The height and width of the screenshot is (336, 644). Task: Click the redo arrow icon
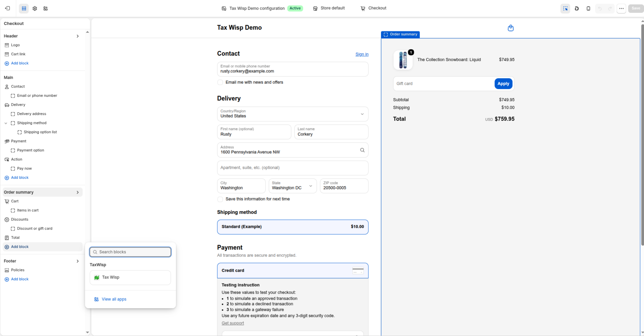(610, 8)
